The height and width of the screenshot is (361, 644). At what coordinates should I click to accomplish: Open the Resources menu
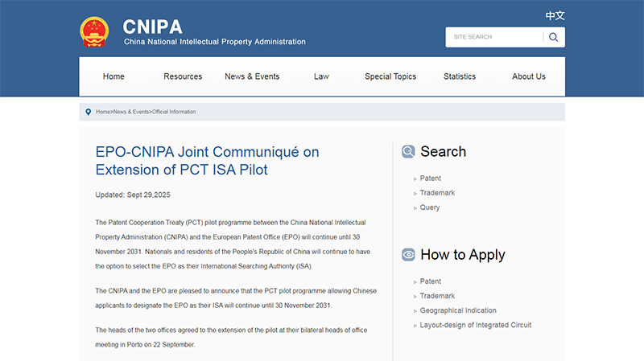[183, 76]
